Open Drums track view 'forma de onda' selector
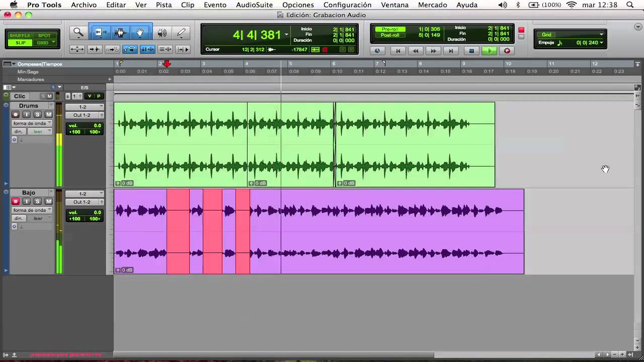 coord(32,123)
